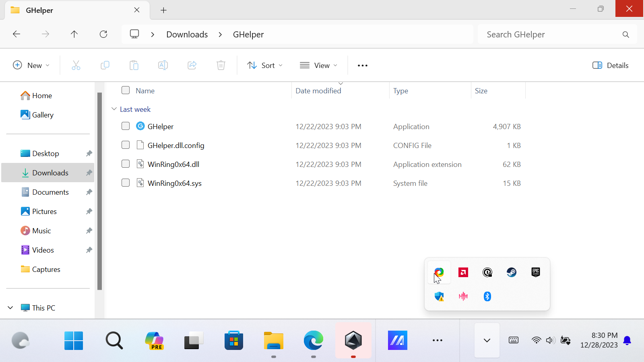Open the AMD Software tray icon
The height and width of the screenshot is (362, 644).
(463, 272)
